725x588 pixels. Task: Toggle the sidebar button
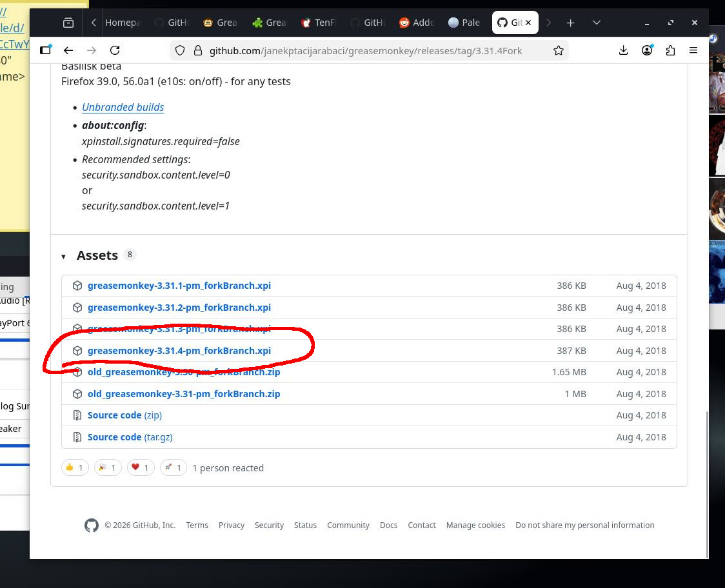click(45, 50)
